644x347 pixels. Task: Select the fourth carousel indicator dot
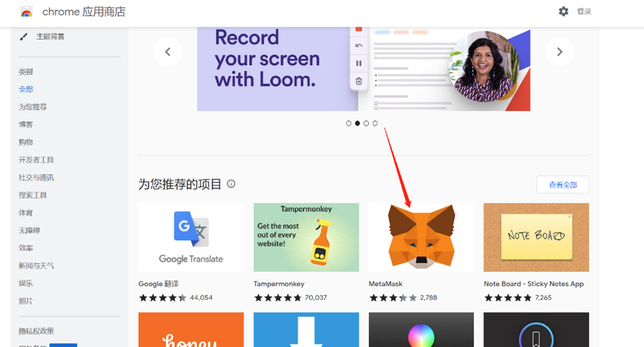pos(375,123)
